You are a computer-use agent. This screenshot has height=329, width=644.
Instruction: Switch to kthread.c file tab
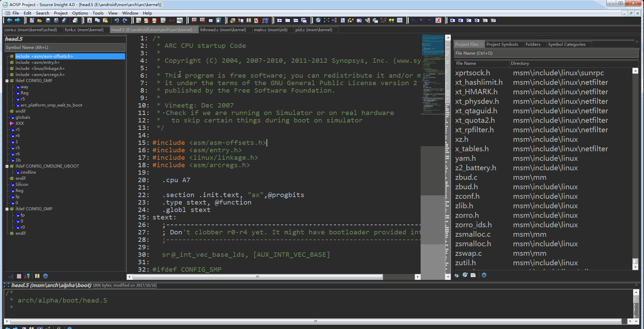point(223,30)
